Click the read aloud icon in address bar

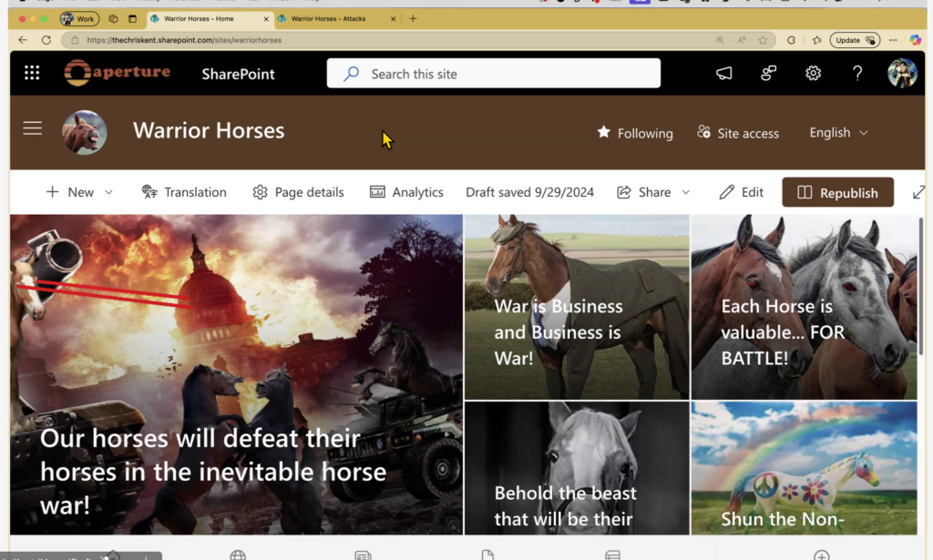pos(742,40)
